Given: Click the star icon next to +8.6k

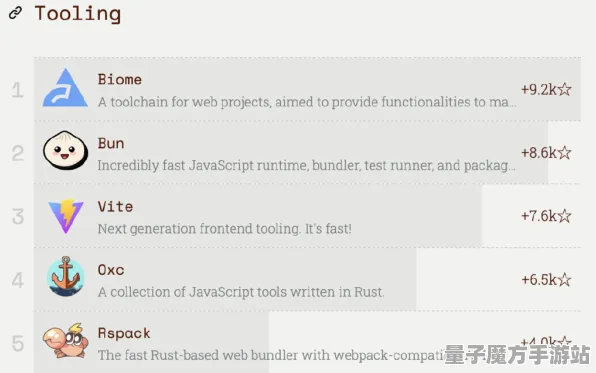Looking at the screenshot, I should click(x=565, y=153).
